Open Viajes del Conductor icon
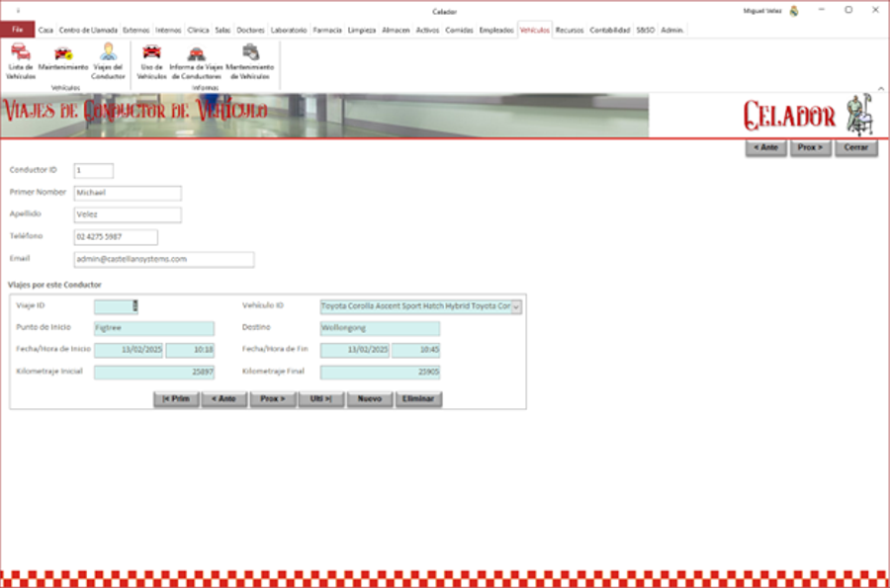This screenshot has height=588, width=890. [x=108, y=60]
